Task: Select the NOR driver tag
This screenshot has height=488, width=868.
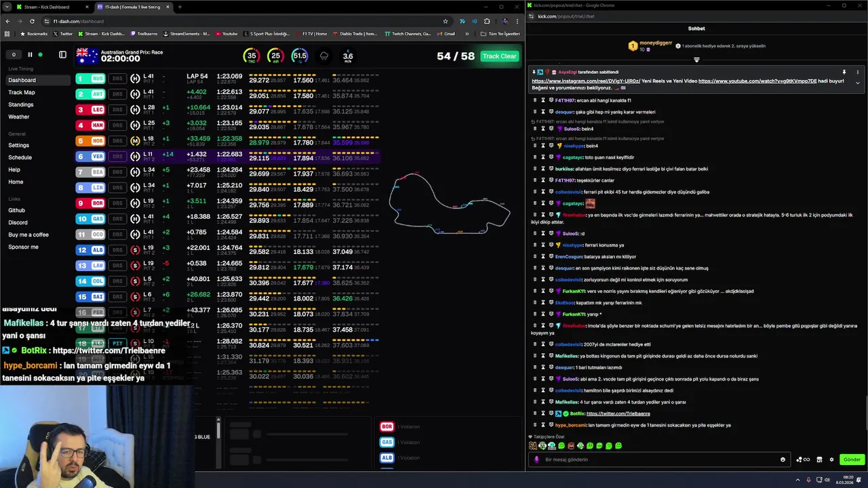Action: (90, 141)
